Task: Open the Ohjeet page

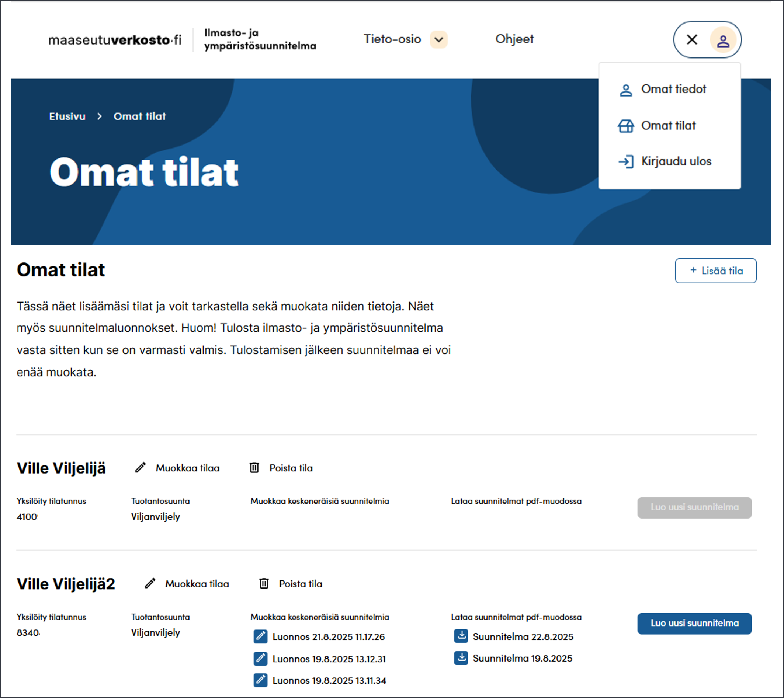Action: pos(514,39)
